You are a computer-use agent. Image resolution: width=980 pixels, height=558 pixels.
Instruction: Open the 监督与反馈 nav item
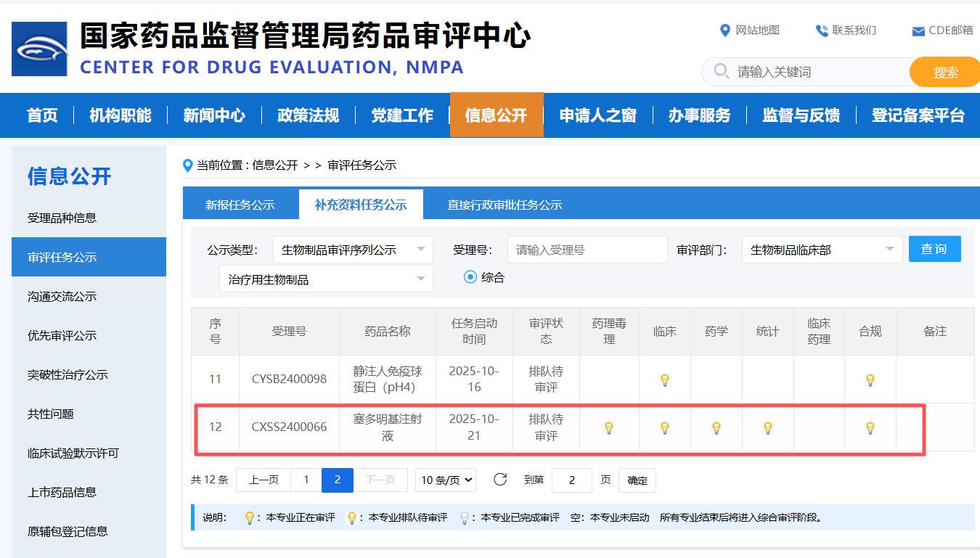tap(801, 115)
